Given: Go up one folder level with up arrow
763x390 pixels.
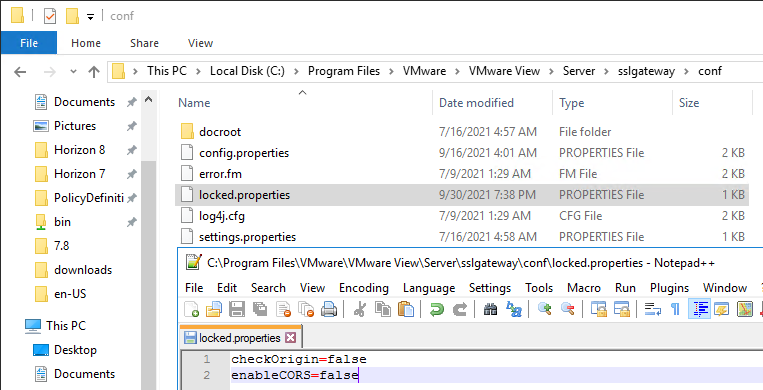Looking at the screenshot, I should (93, 72).
